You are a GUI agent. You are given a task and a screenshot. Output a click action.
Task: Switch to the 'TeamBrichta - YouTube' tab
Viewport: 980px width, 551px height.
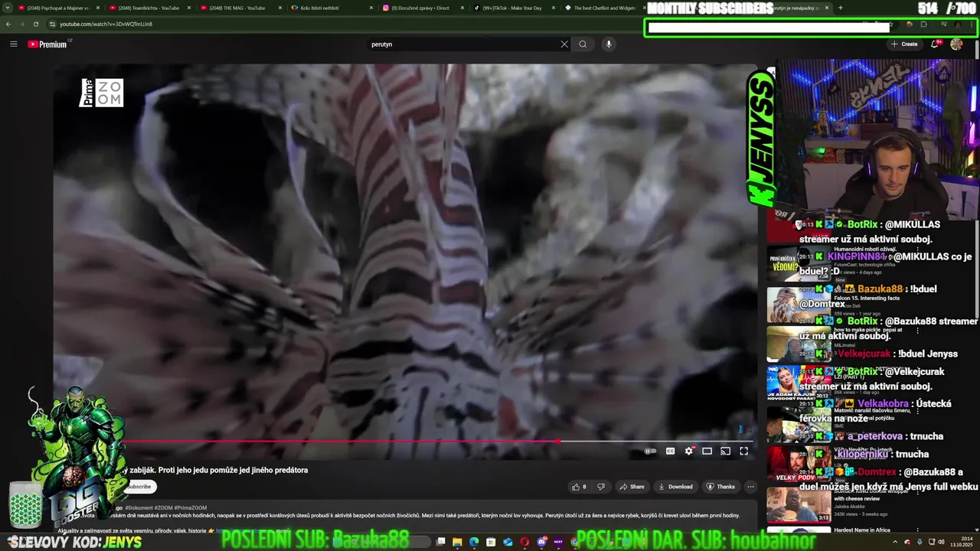click(149, 8)
